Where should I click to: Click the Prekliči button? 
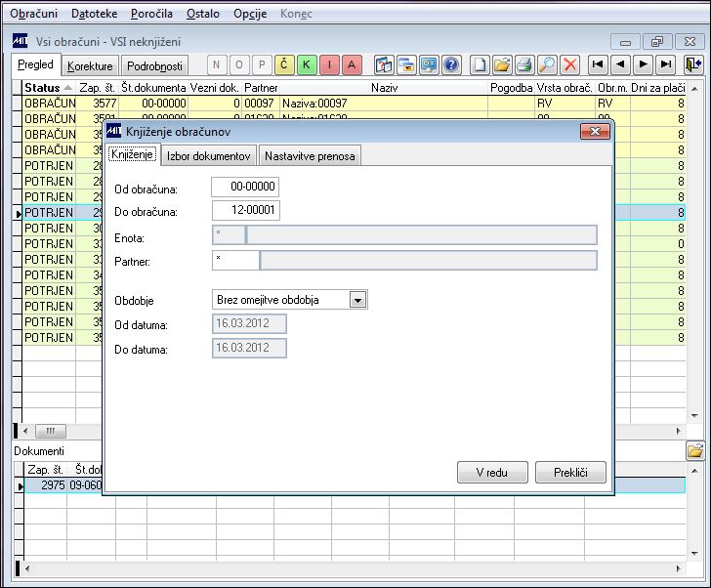(x=570, y=473)
